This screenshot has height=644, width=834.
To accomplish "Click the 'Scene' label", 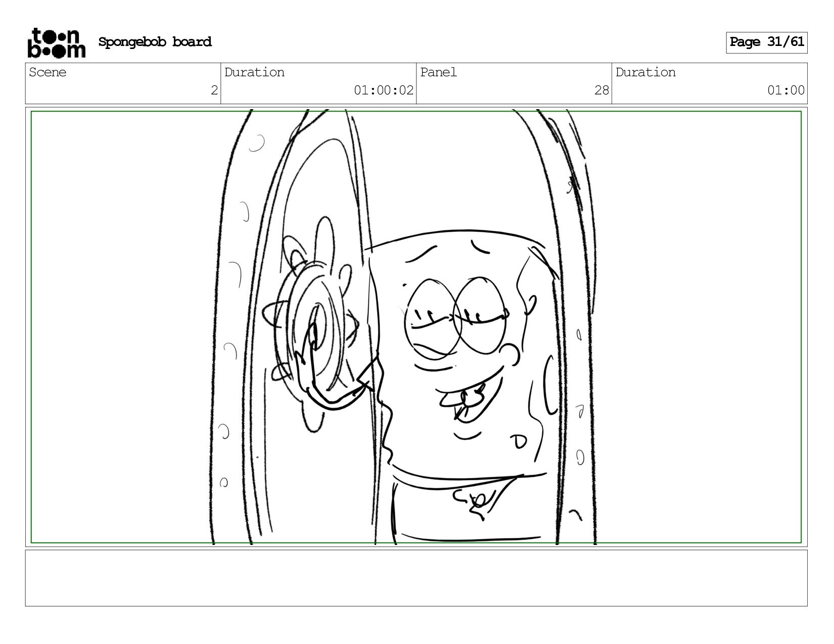I will pos(48,72).
